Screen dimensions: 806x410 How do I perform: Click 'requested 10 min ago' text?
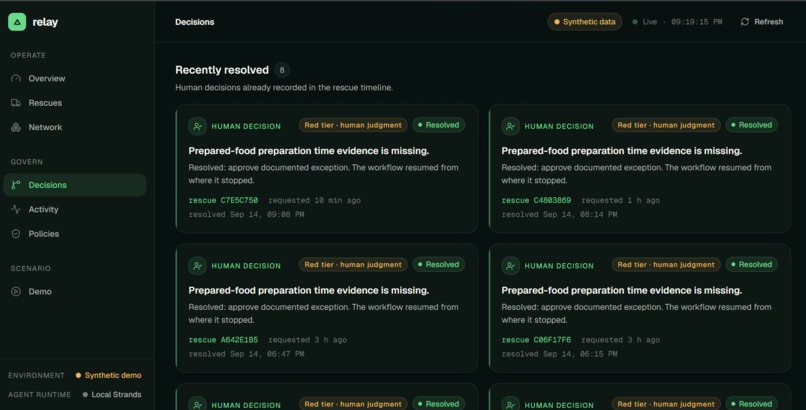point(315,200)
